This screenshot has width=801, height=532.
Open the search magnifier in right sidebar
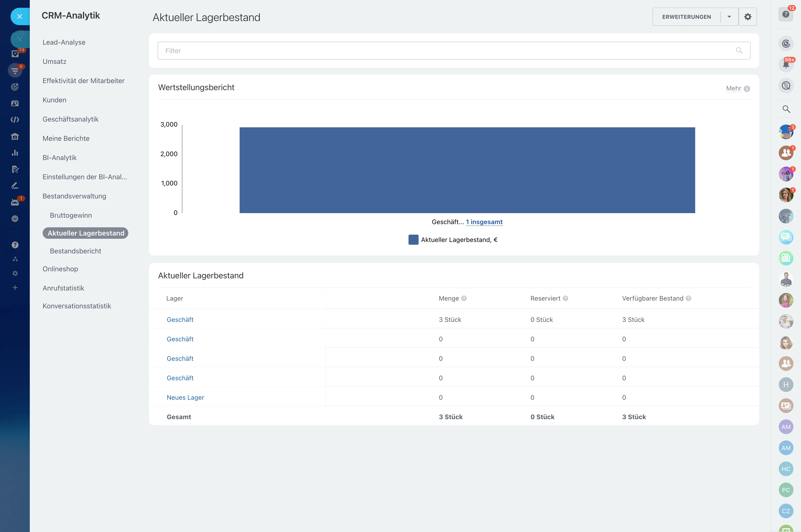click(786, 109)
